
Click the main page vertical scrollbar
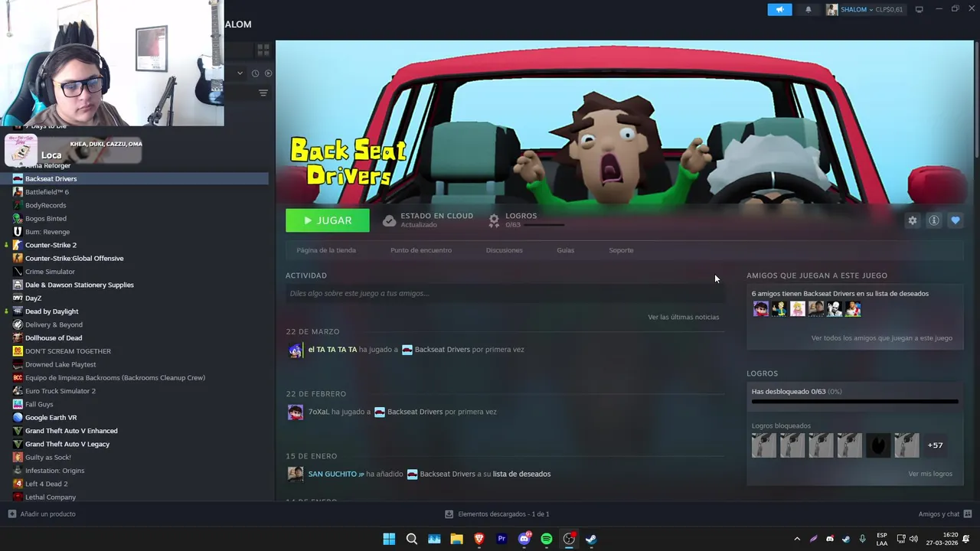coord(976,99)
